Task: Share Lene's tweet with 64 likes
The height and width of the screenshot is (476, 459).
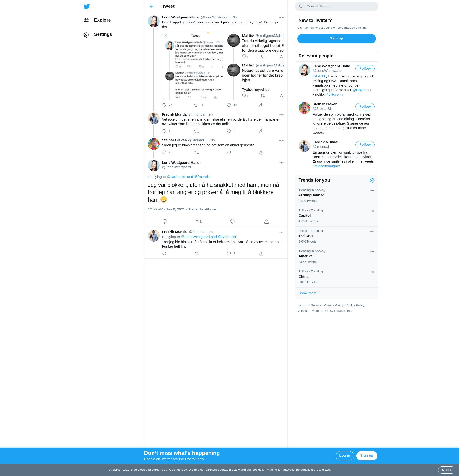Action: (262, 105)
